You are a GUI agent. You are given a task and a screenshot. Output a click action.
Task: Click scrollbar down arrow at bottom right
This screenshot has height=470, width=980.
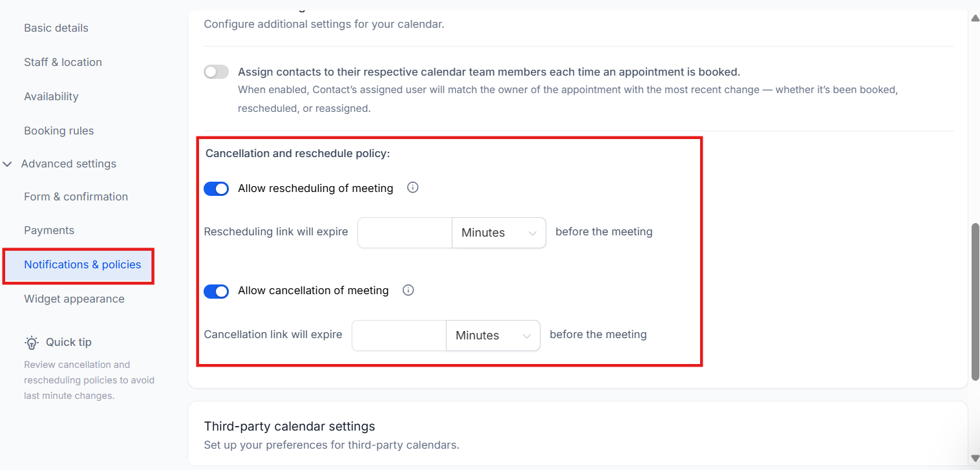coord(975,458)
